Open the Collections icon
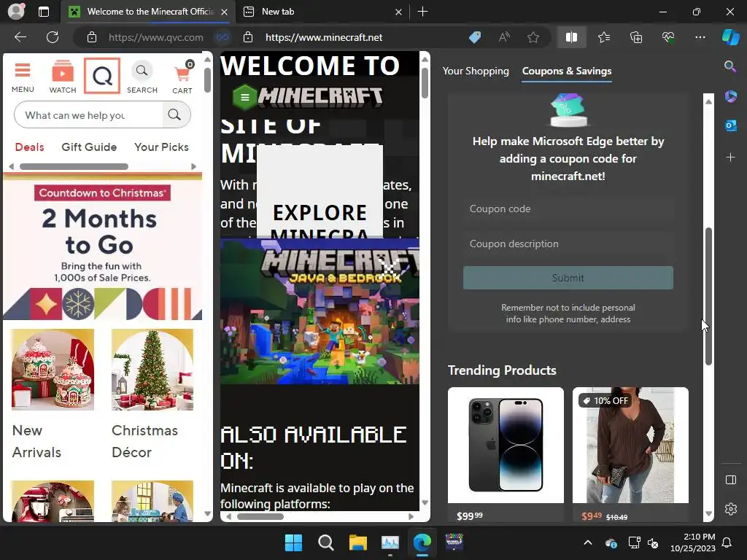The width and height of the screenshot is (747, 560). [636, 37]
